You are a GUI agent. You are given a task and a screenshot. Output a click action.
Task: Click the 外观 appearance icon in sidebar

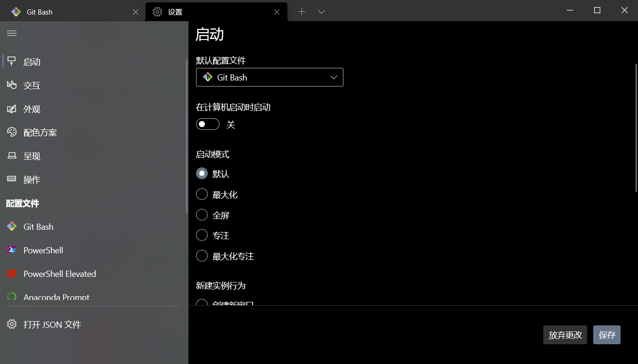point(12,109)
